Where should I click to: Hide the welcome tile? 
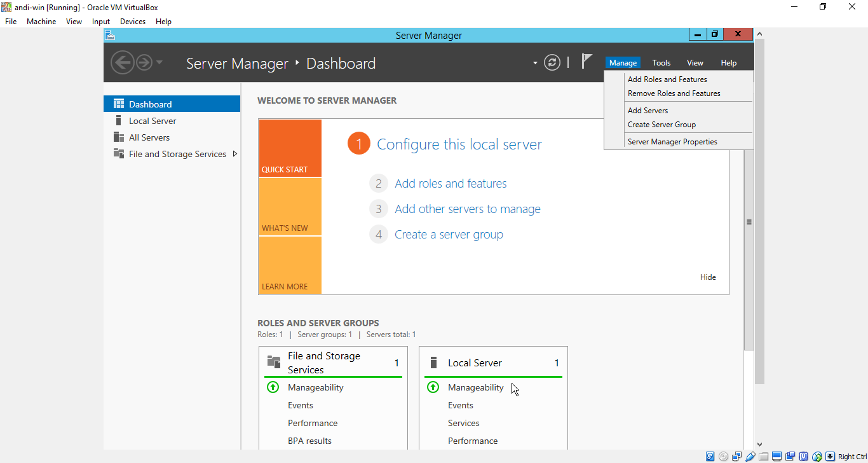tap(708, 277)
